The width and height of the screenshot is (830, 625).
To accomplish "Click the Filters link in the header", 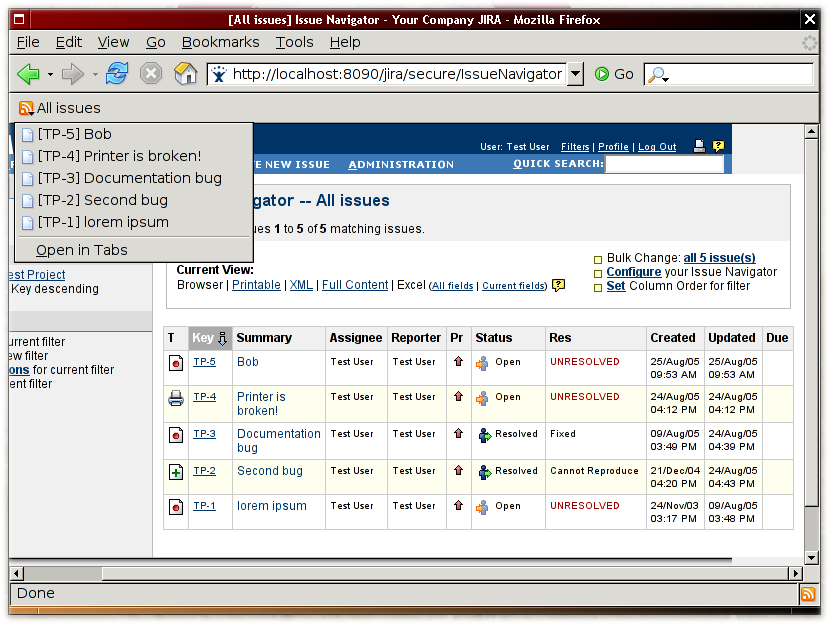I will point(575,147).
